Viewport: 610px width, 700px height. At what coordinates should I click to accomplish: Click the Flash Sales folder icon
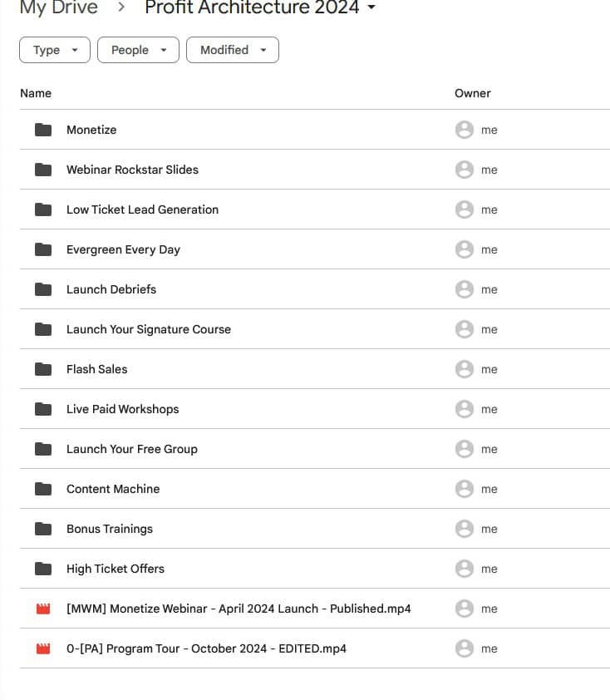[x=43, y=369]
